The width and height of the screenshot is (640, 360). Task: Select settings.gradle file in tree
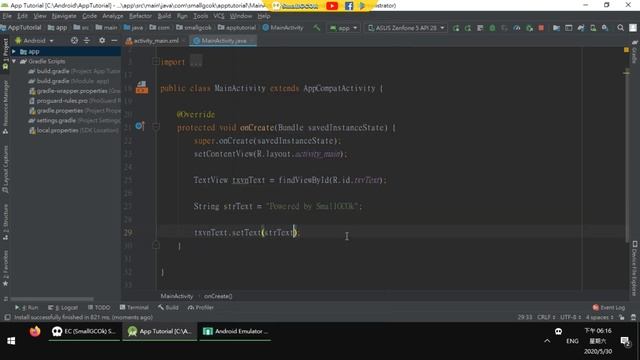pyautogui.click(x=74, y=120)
